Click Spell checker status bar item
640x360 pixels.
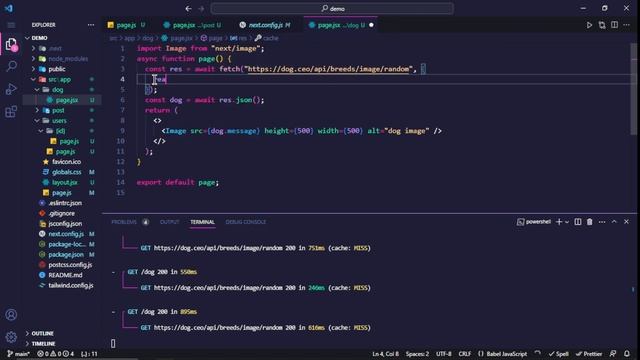tap(558, 353)
